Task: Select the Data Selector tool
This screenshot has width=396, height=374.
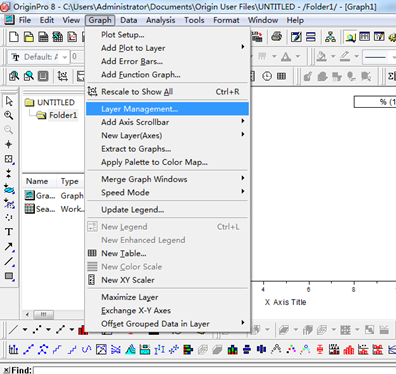Action: point(9,173)
